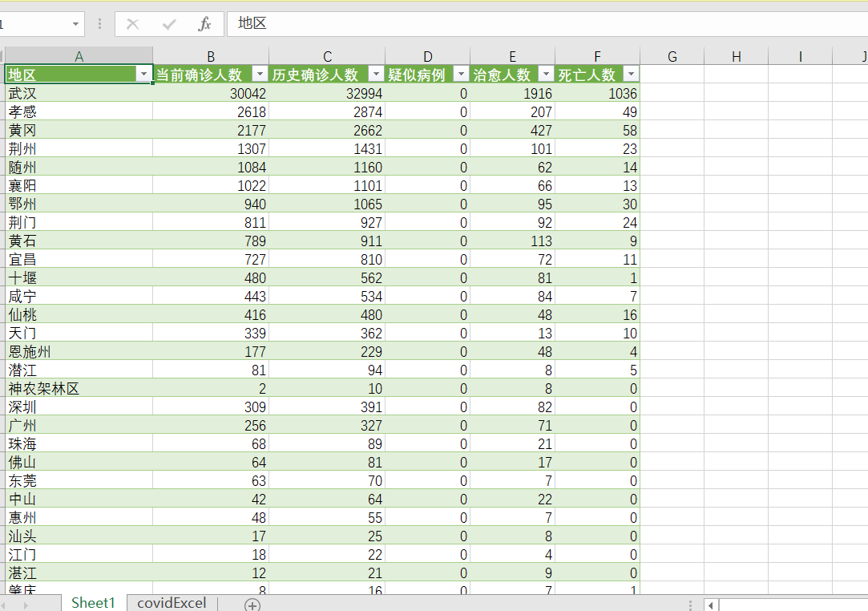Select the 武汉 cell
This screenshot has height=611, width=868.
tap(79, 93)
